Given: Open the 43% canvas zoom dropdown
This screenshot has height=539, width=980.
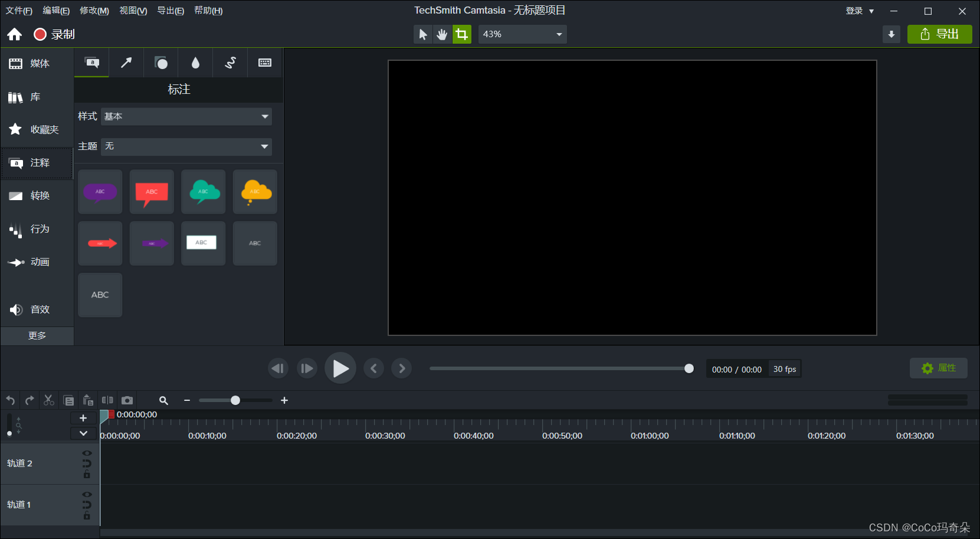Looking at the screenshot, I should click(x=522, y=34).
